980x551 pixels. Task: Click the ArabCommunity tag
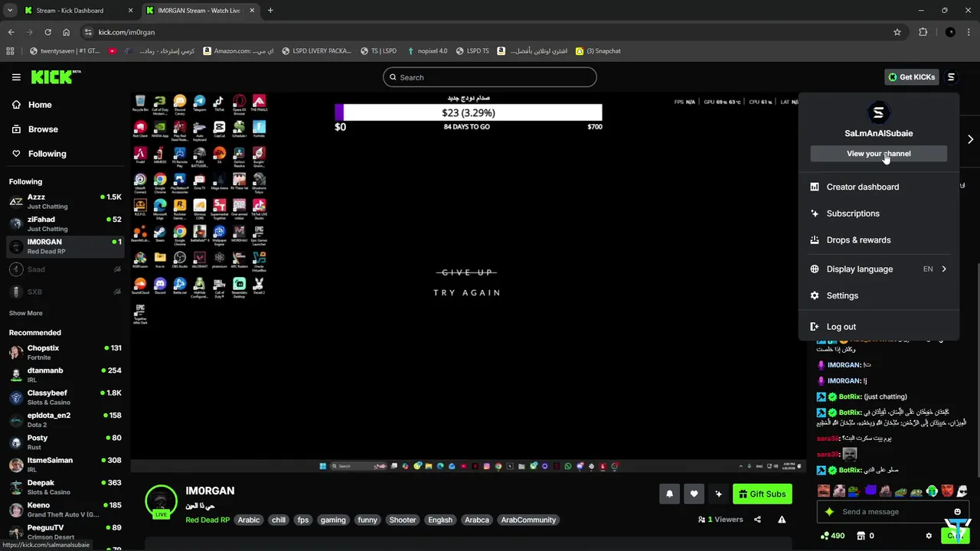tap(528, 520)
